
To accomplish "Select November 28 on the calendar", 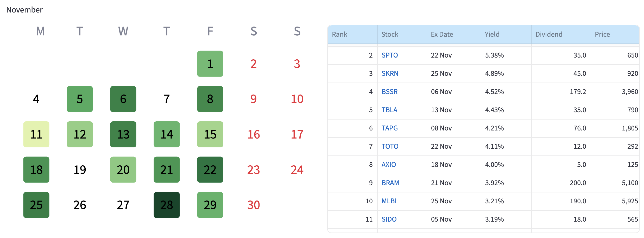I will 167,205.
